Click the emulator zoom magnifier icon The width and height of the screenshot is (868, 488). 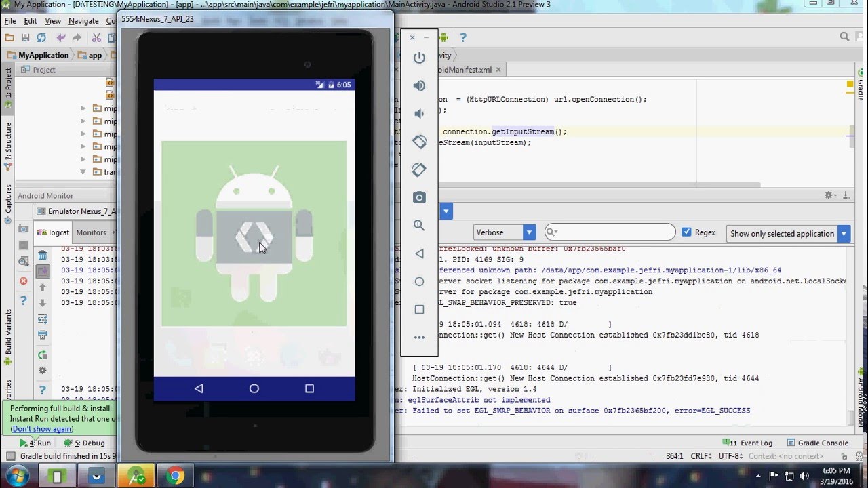(x=419, y=225)
